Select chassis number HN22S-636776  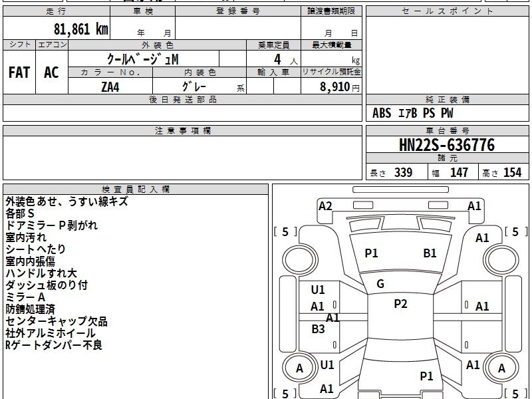click(x=447, y=145)
